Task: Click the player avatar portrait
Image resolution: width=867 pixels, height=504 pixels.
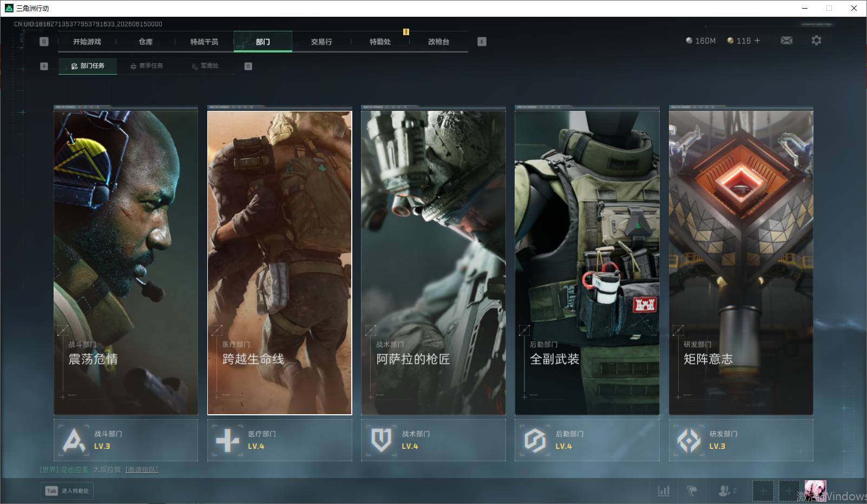Action: click(815, 491)
